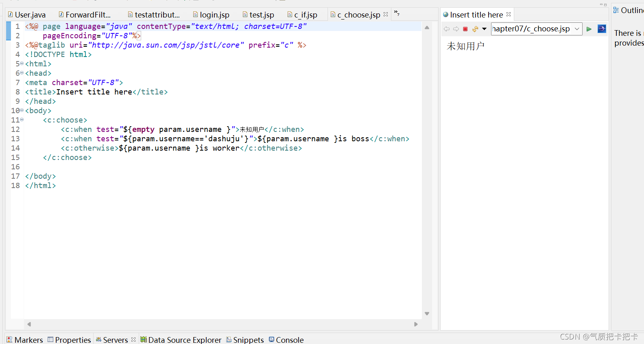Click 'empty' keyword in first c:when test
The height and width of the screenshot is (344, 644).
tap(143, 129)
